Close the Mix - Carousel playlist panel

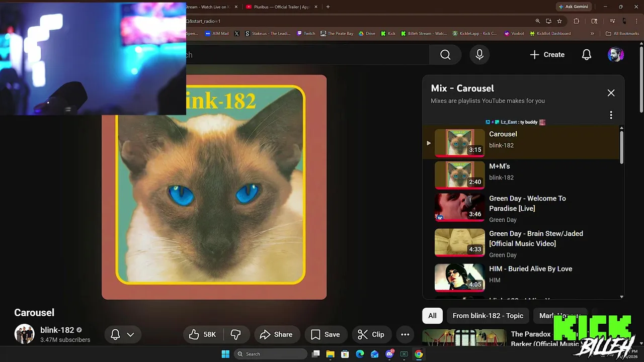(x=611, y=93)
